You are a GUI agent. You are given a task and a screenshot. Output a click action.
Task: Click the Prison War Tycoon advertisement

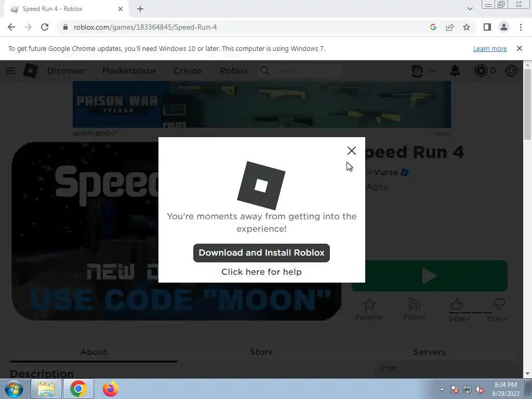(262, 104)
